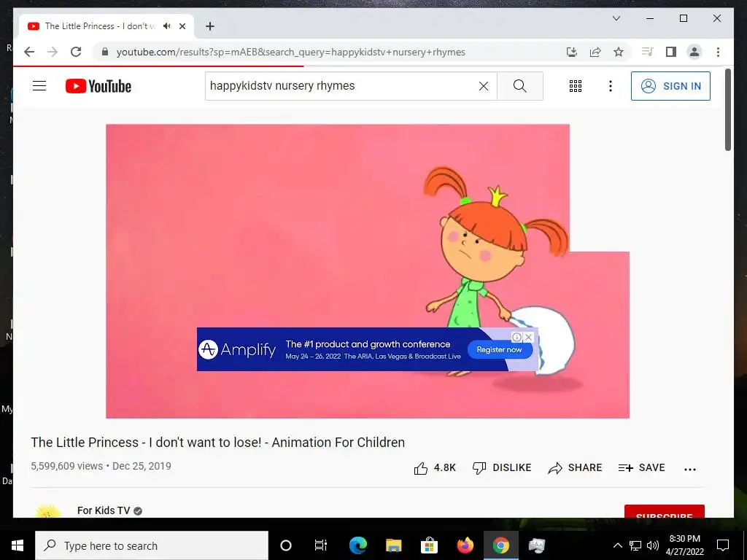
Task: Save the video to a playlist
Action: click(641, 468)
